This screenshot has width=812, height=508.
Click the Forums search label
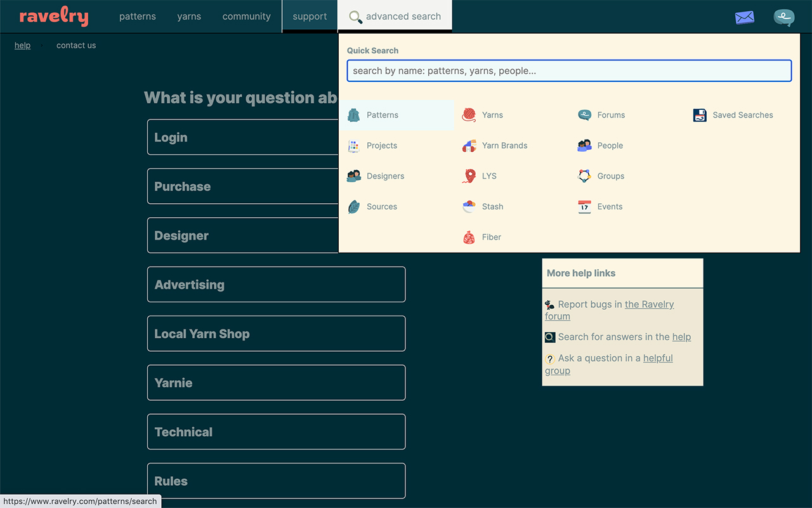pyautogui.click(x=611, y=115)
